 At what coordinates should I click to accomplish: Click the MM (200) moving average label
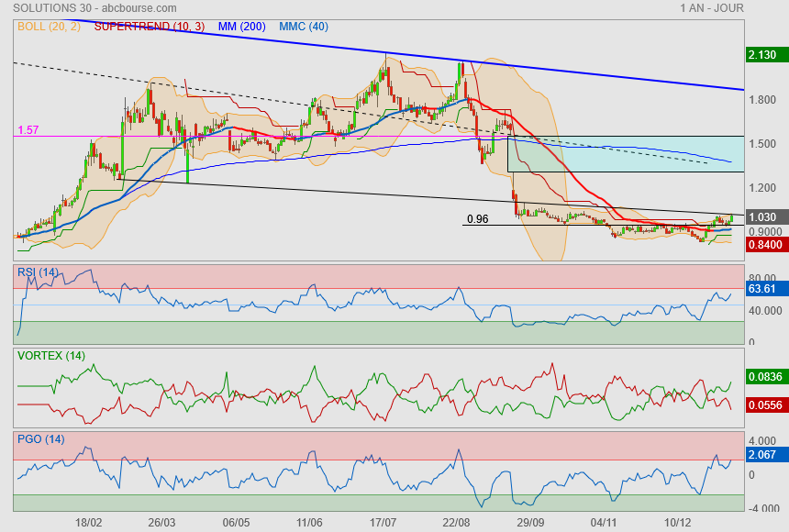click(241, 27)
